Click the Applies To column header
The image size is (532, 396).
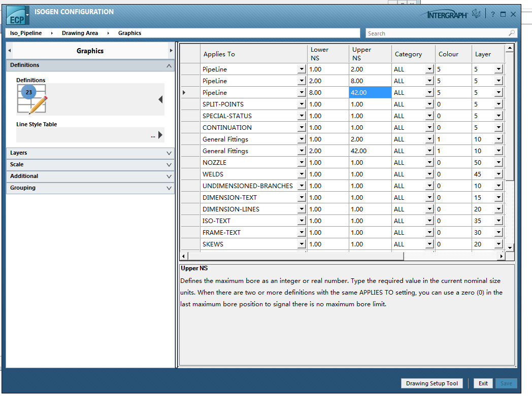[x=254, y=54]
